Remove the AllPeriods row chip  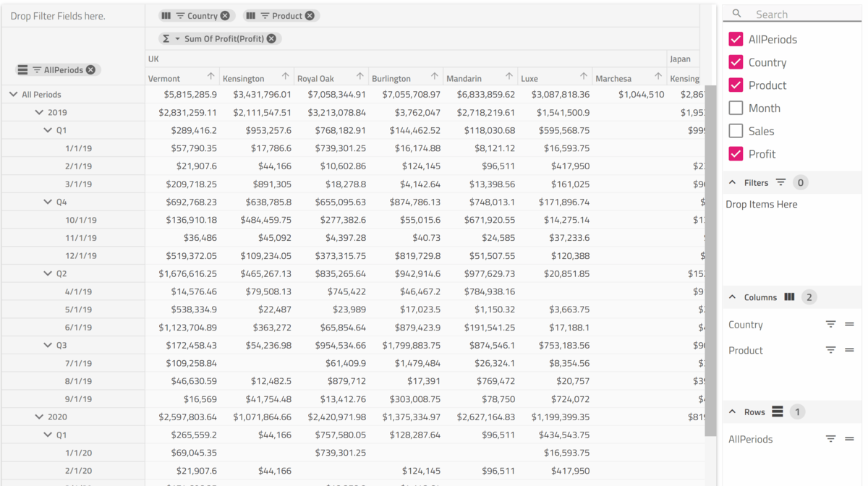tap(90, 70)
